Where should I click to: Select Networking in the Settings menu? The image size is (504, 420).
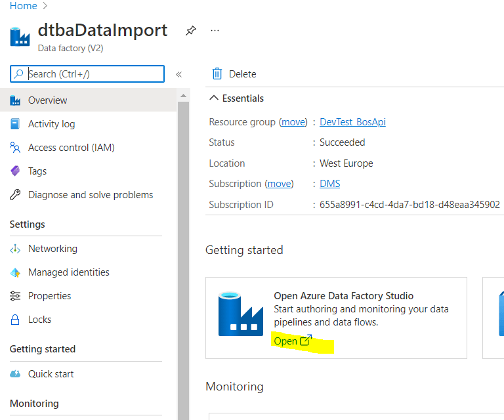(52, 249)
